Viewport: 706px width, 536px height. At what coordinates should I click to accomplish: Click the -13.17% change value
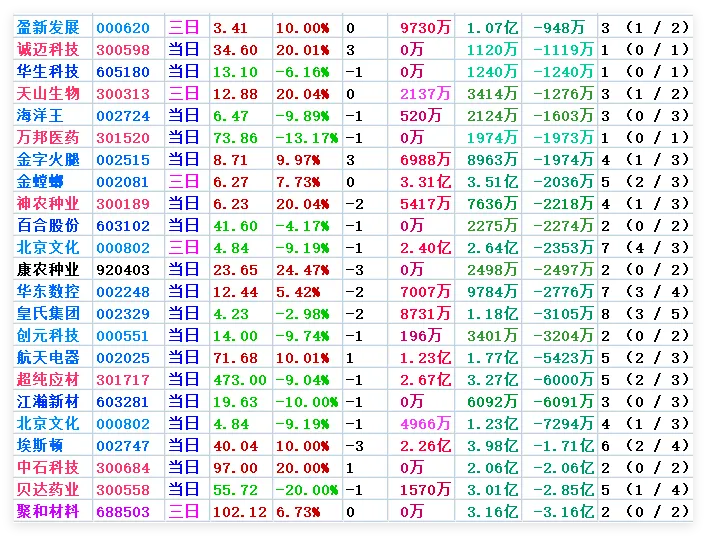point(307,138)
